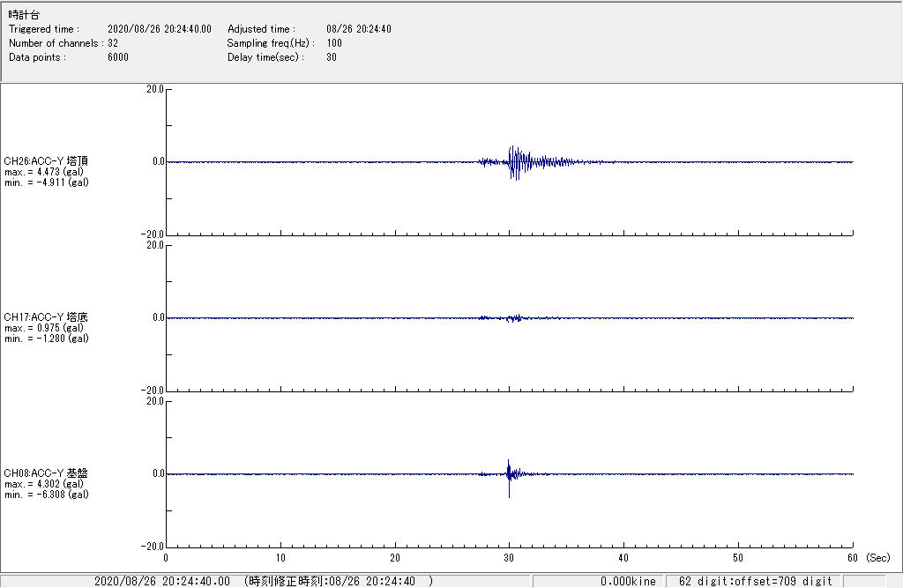Screen dimensions: 903x588
Task: Click the CH08:ACC-Y 基盤 channel label
Action: (x=46, y=473)
